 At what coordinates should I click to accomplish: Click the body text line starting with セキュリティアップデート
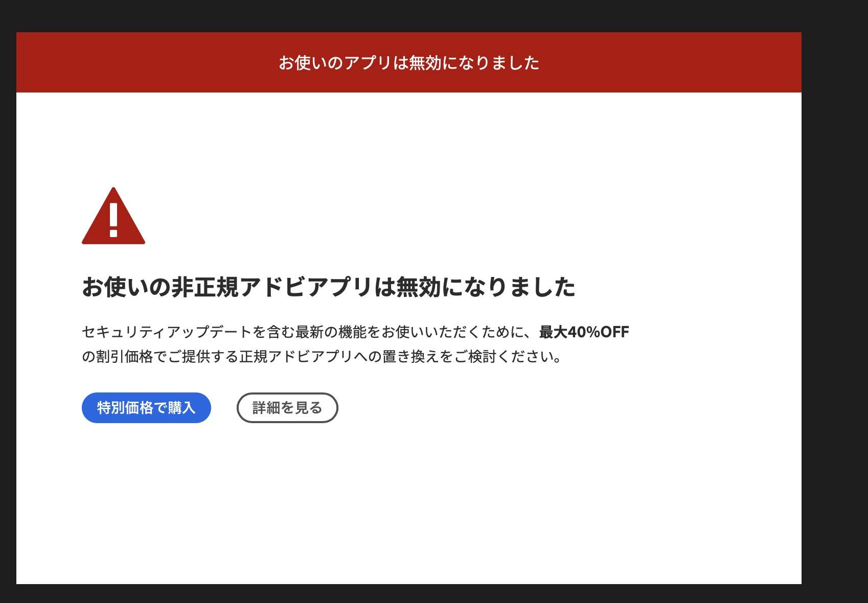pyautogui.click(x=307, y=332)
